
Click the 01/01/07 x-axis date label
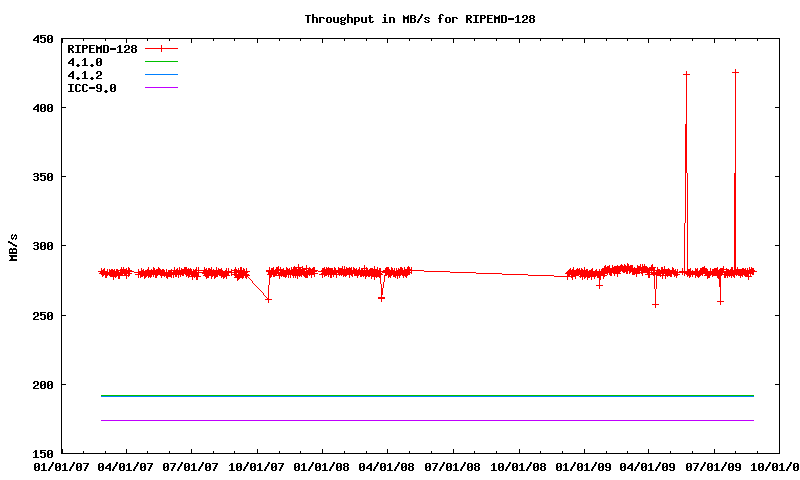tap(61, 466)
